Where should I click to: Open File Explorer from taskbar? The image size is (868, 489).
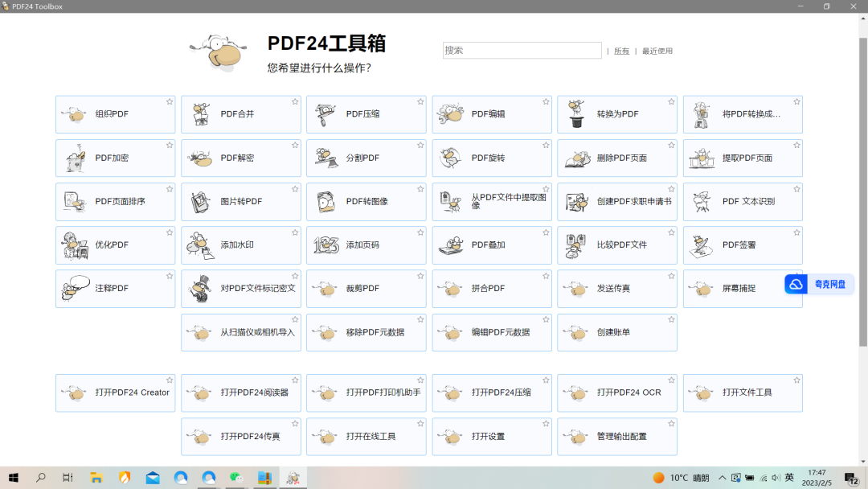click(96, 478)
